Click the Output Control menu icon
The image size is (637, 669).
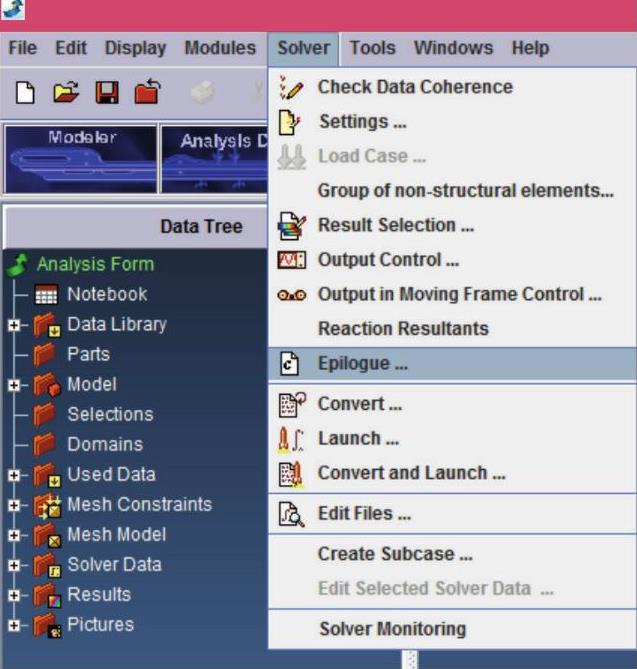290,260
